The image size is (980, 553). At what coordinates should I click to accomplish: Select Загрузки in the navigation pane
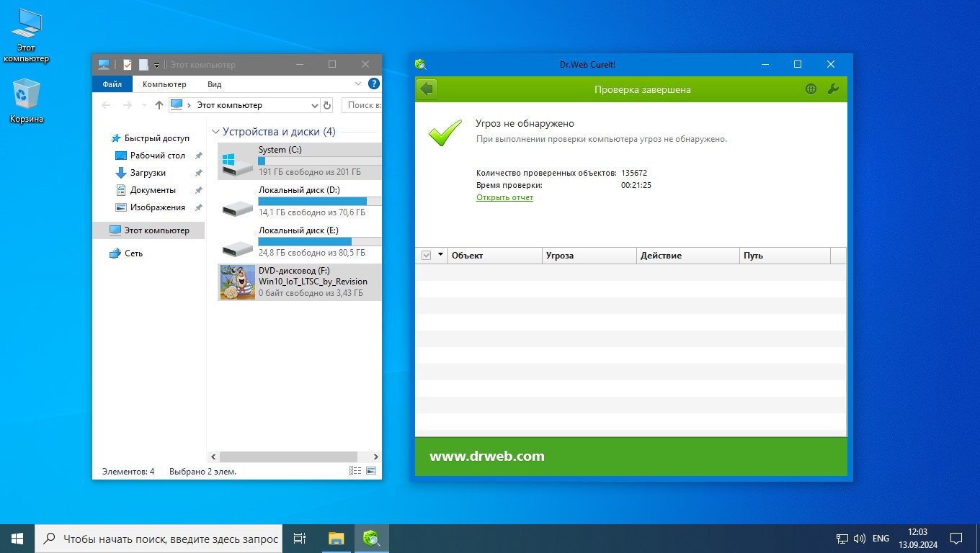[x=148, y=173]
